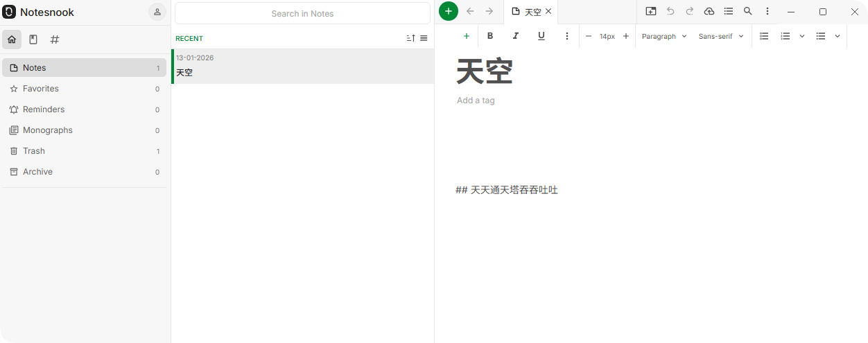
Task: Change the notes sort order
Action: click(x=410, y=39)
